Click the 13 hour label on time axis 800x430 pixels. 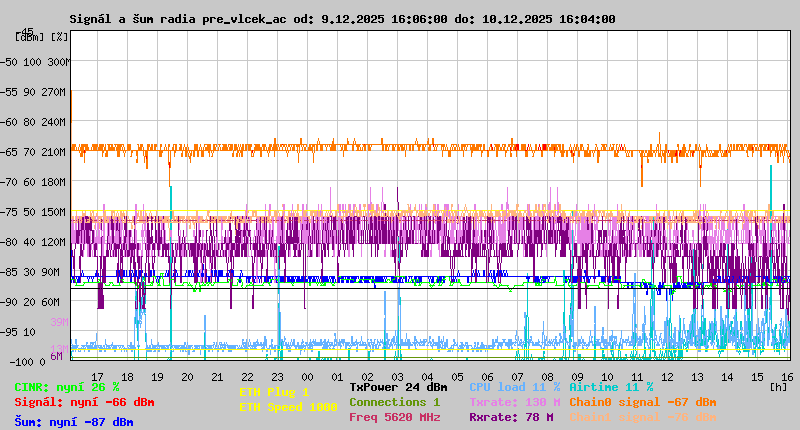697,377
